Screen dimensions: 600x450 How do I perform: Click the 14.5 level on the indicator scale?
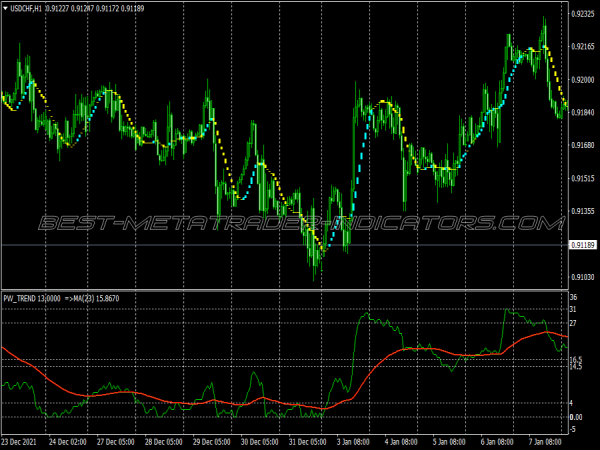(576, 367)
